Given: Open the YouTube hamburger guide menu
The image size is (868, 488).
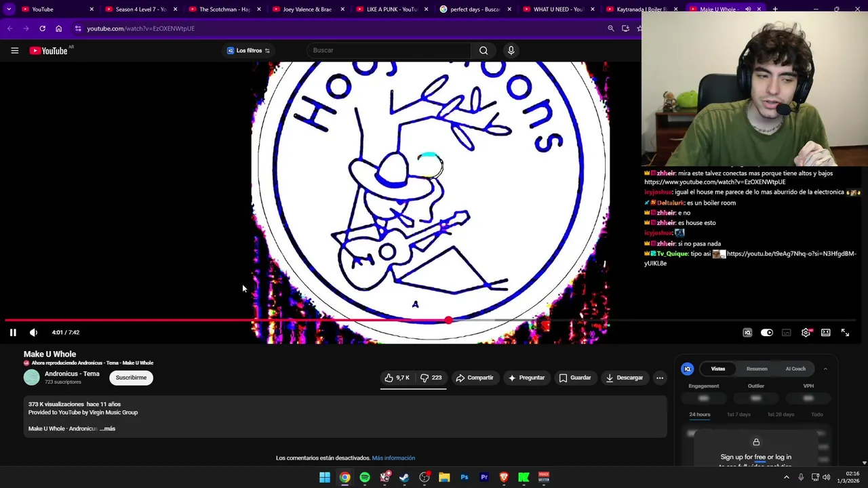Looking at the screenshot, I should [14, 50].
